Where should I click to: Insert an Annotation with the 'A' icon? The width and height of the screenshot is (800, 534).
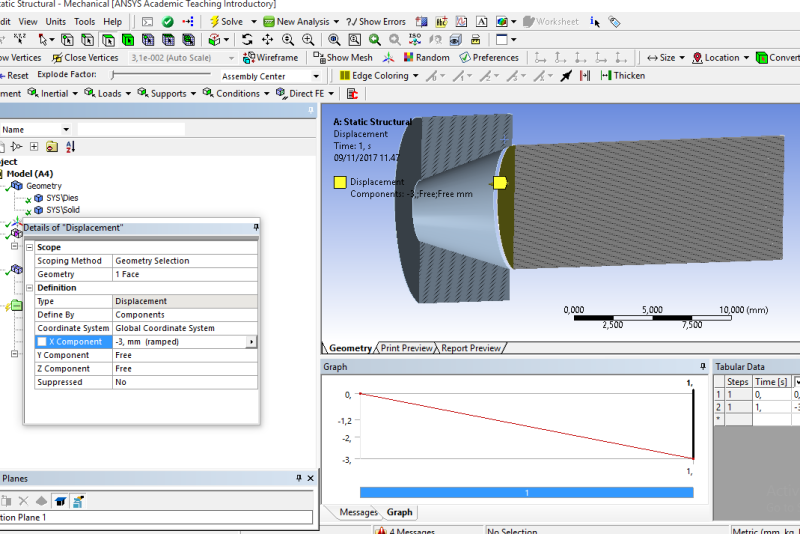click(481, 22)
